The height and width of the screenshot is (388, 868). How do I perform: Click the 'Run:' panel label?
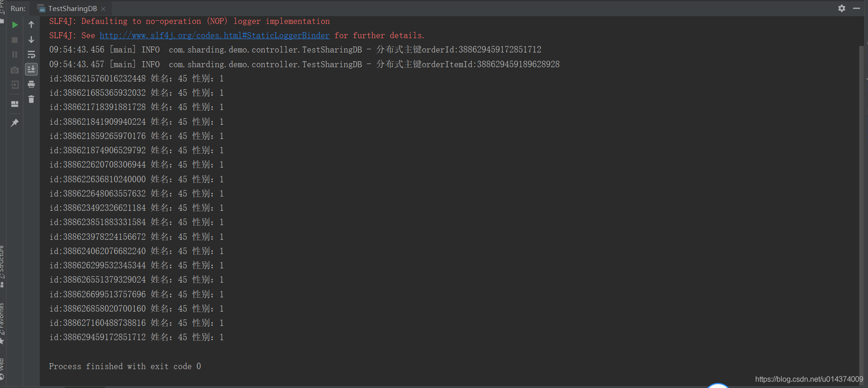[18, 9]
